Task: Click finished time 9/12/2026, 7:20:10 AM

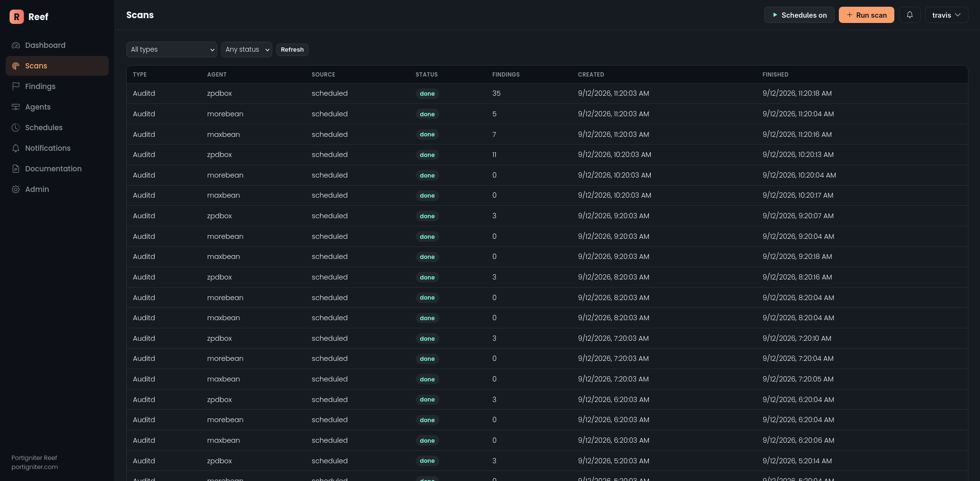Action: point(797,338)
